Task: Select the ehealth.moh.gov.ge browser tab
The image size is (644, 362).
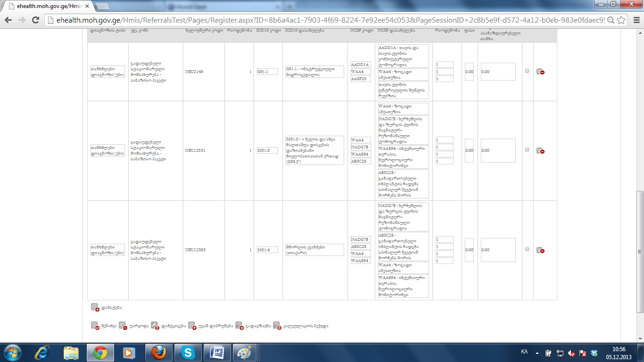Action: [x=47, y=6]
